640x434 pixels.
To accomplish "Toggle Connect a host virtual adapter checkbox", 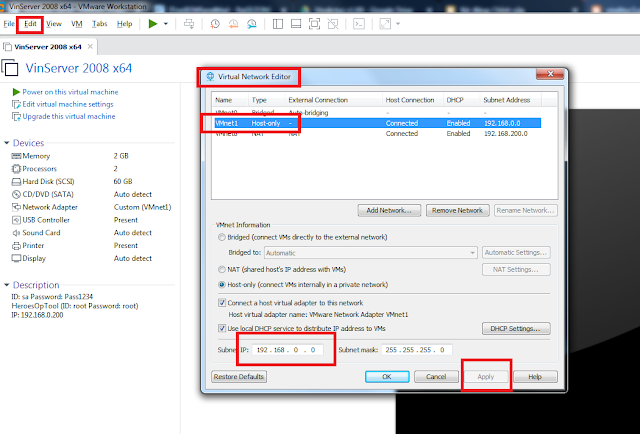I will pos(222,303).
